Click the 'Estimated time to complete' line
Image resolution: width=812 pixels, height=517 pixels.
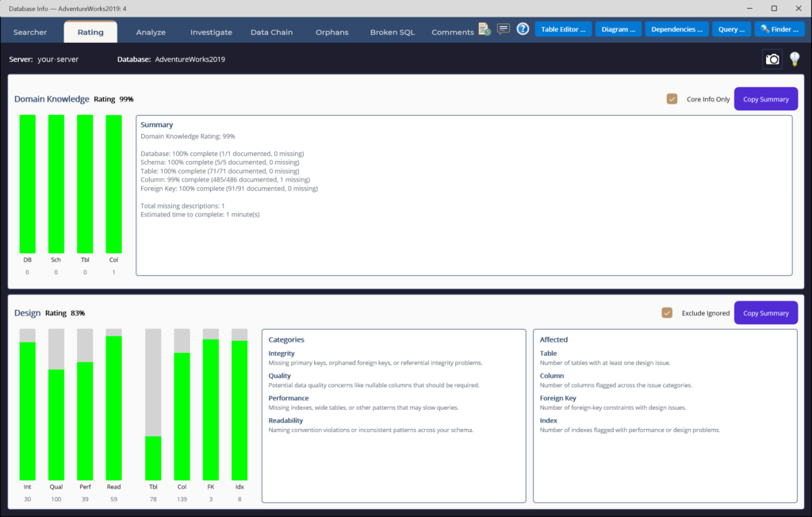[x=200, y=214]
